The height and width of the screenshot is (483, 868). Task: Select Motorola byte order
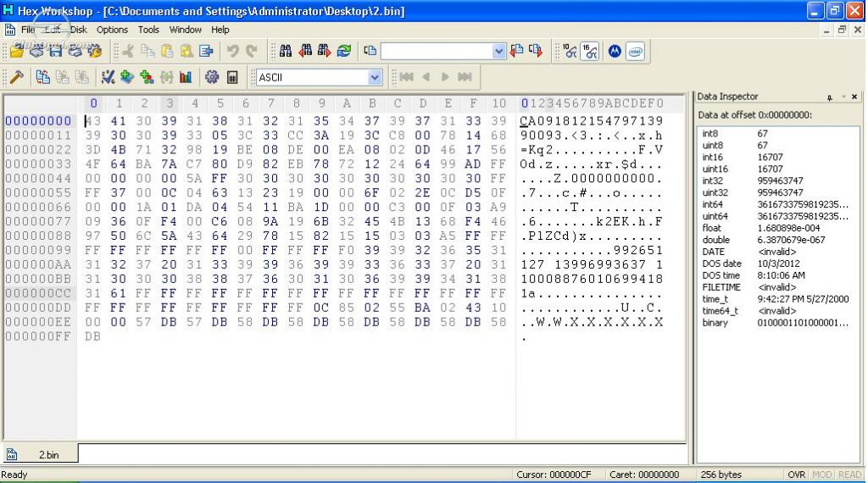615,51
